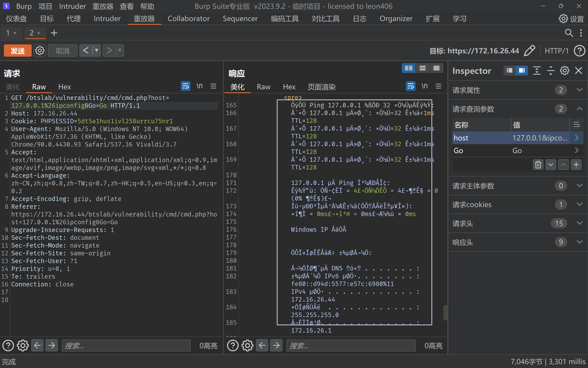The width and height of the screenshot is (588, 368).
Task: Delete selected query parameter with trash icon
Action: tap(538, 165)
